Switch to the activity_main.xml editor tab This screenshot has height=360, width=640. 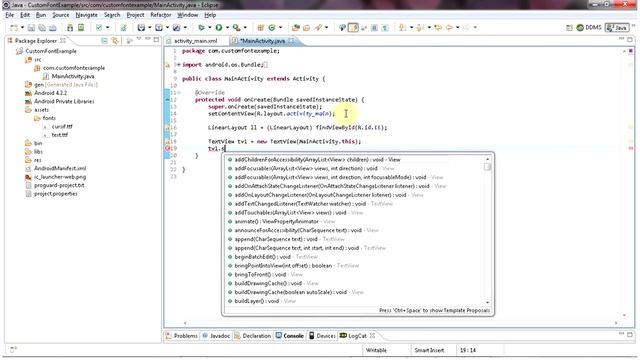coord(195,41)
